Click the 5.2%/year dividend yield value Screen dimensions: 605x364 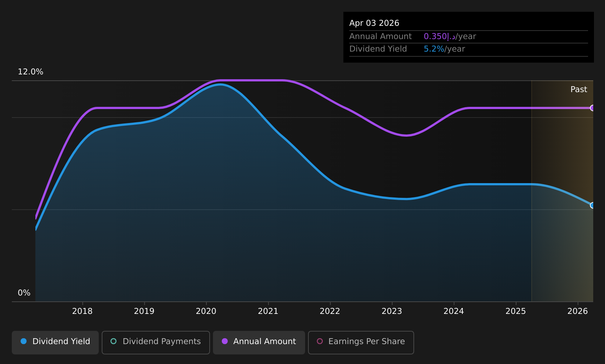[x=444, y=49]
